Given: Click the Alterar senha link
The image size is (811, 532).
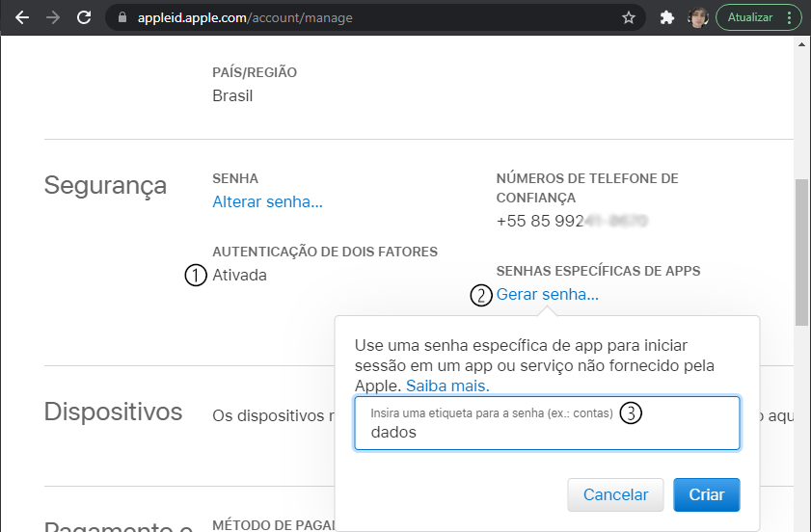Looking at the screenshot, I should [267, 201].
